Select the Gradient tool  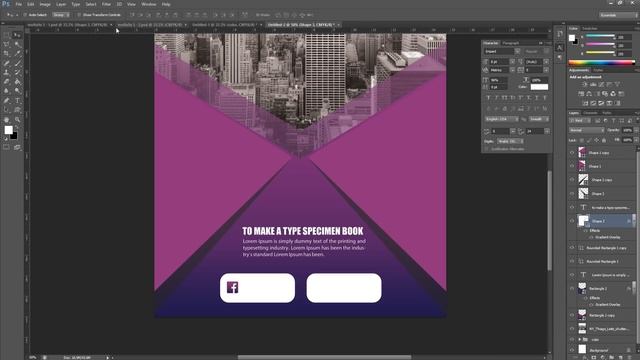click(x=17, y=82)
